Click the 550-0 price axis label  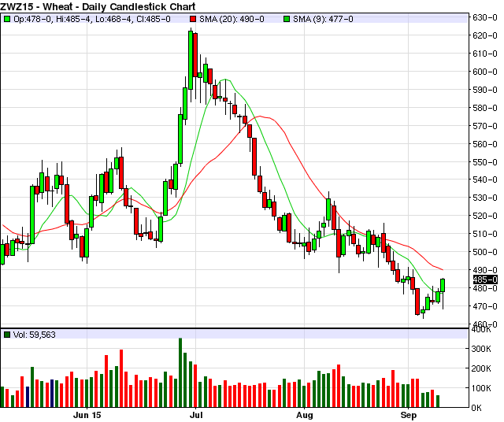[485, 162]
